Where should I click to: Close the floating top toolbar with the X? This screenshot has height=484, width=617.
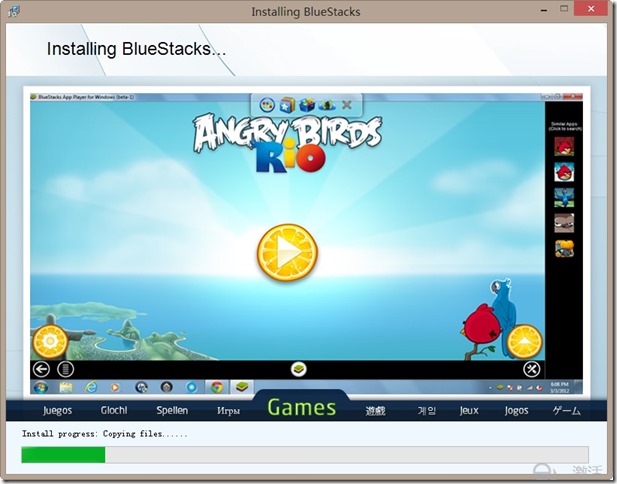tap(347, 105)
